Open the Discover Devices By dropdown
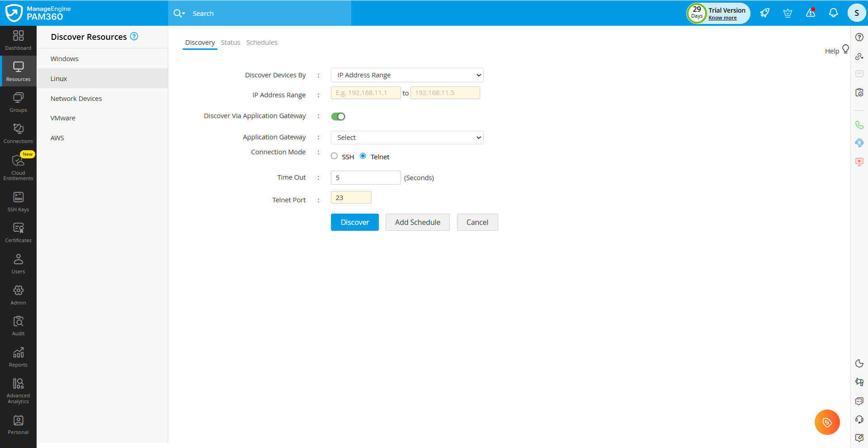 coord(407,75)
